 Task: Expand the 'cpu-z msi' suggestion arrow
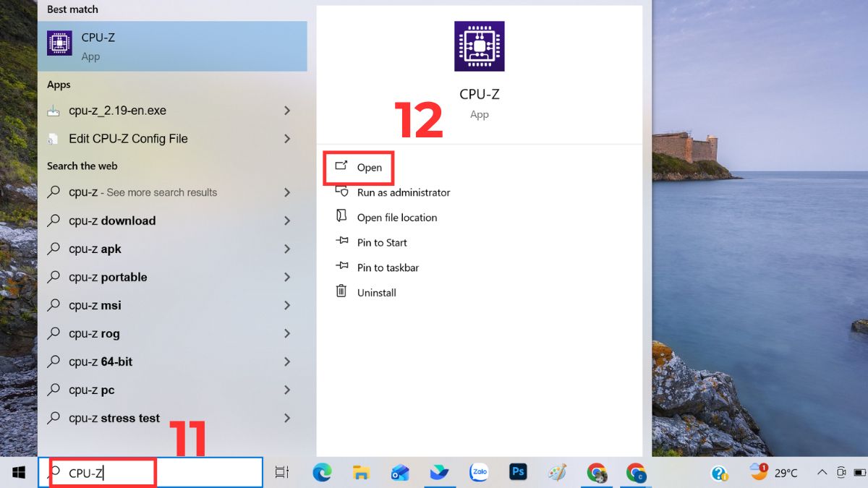287,305
